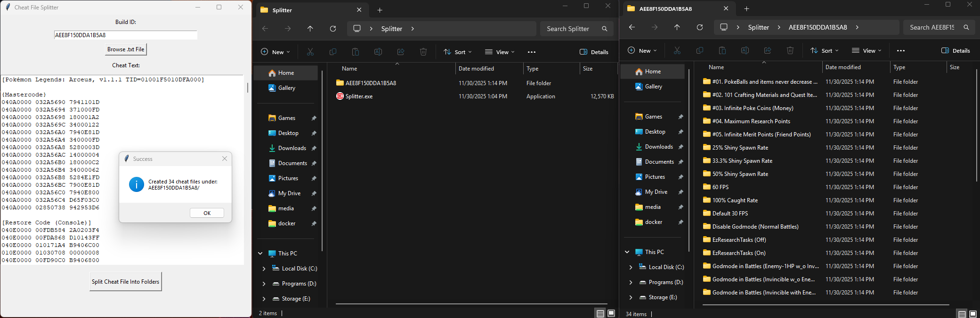Add new tab in Splitter window
This screenshot has width=980, height=318.
[380, 10]
